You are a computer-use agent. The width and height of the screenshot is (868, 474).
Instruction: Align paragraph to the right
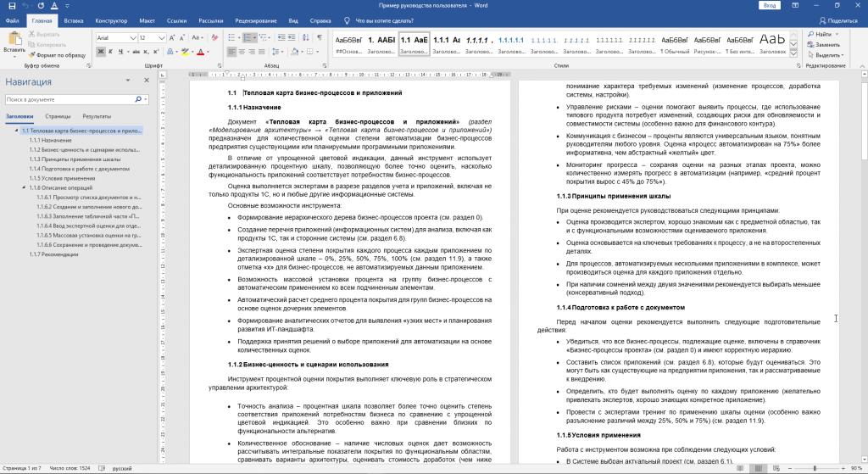click(252, 52)
